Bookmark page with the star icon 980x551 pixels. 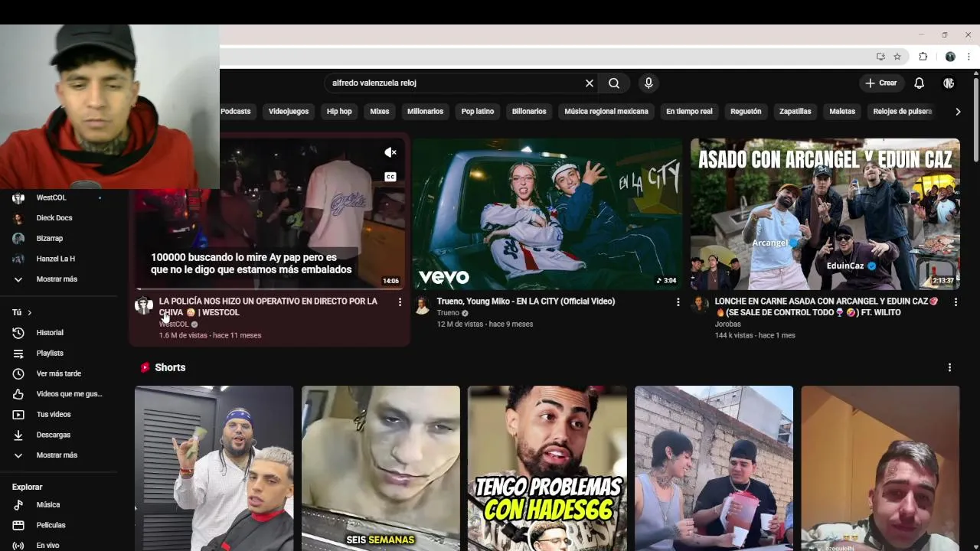click(x=897, y=57)
